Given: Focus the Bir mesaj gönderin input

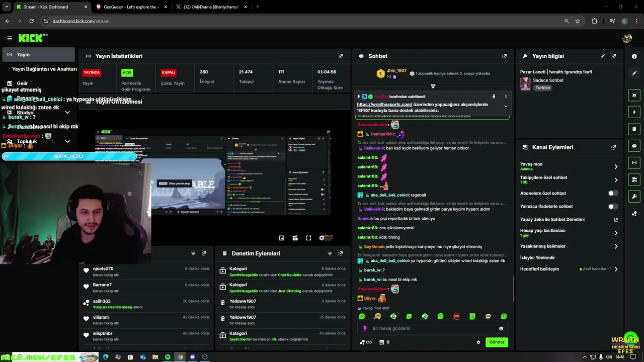Looking at the screenshot, I should pyautogui.click(x=433, y=328).
